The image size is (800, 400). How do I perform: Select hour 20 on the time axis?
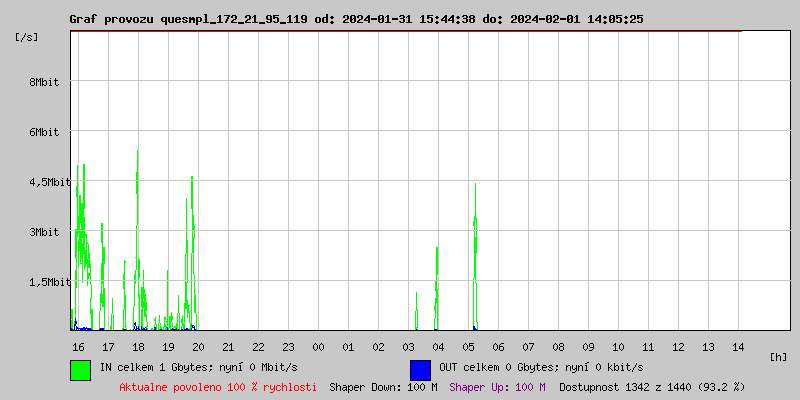(x=198, y=346)
